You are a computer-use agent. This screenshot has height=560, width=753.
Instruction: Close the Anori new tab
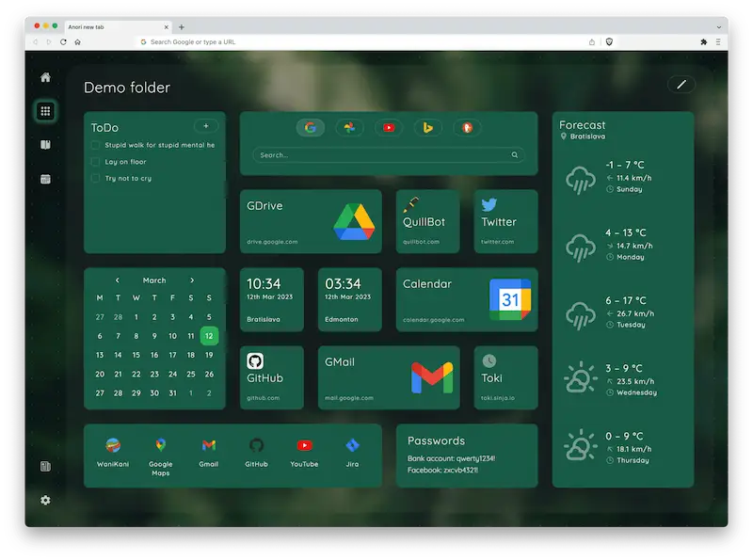click(167, 27)
